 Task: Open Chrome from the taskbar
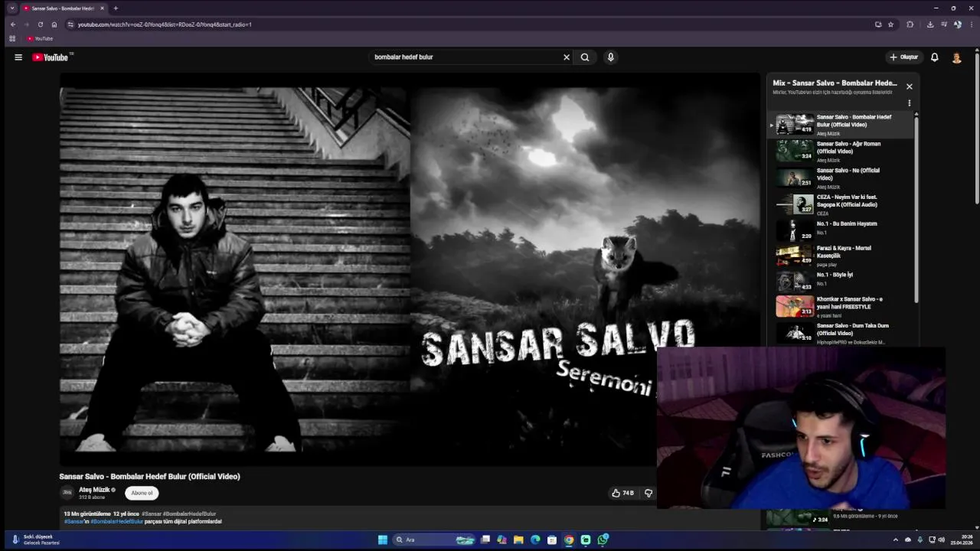569,540
